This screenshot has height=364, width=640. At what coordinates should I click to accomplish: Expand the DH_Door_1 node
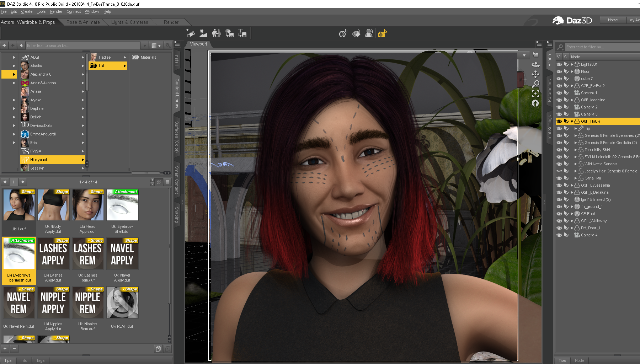tap(572, 228)
